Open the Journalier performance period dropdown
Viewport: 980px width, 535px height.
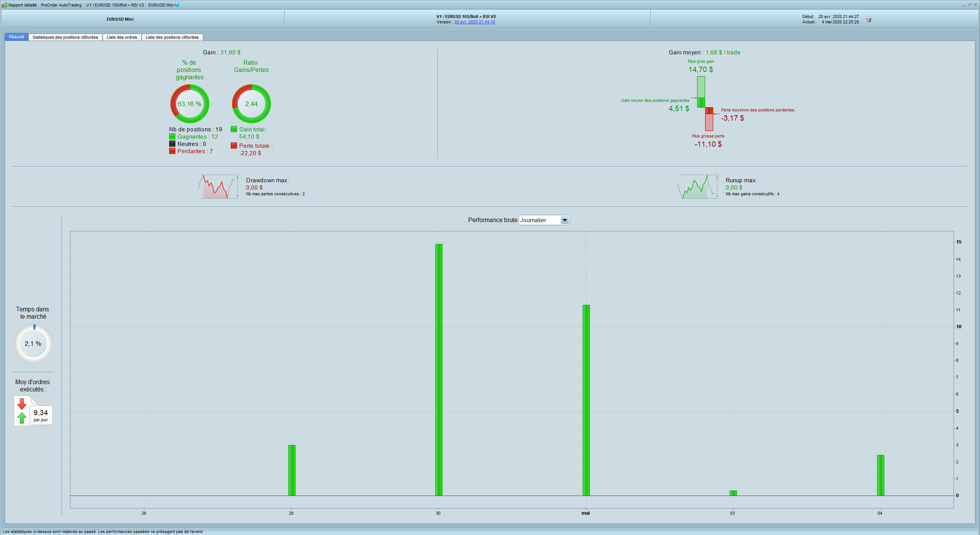(x=564, y=220)
